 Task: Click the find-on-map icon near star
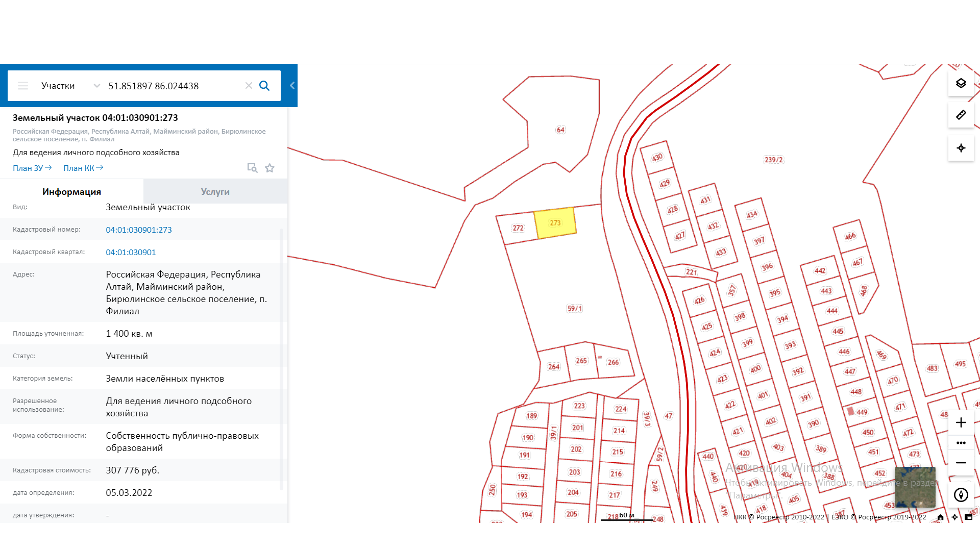(x=252, y=168)
